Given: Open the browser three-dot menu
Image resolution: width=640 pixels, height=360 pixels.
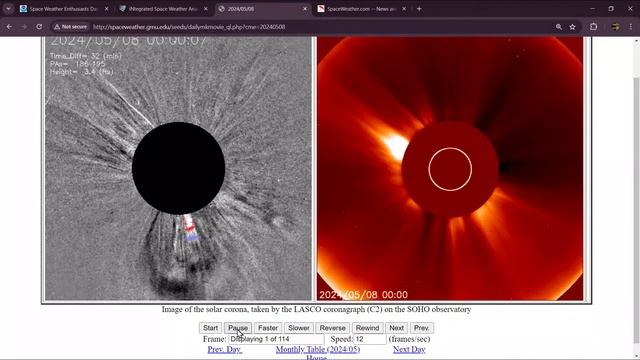Looking at the screenshot, I should [631, 27].
